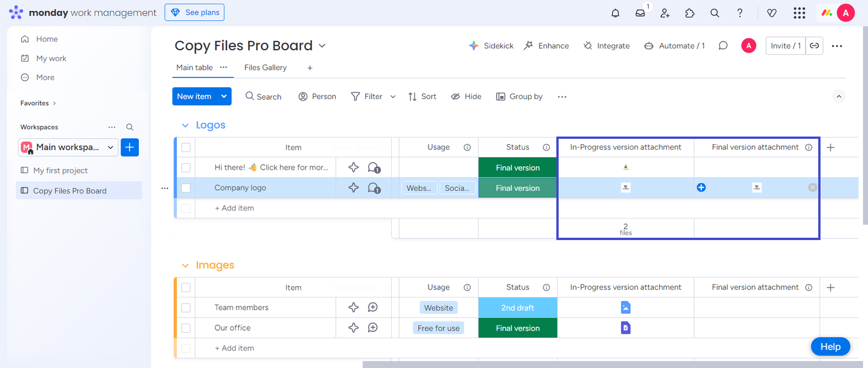868x368 pixels.
Task: Check the Our office row checkbox
Action: click(x=186, y=328)
